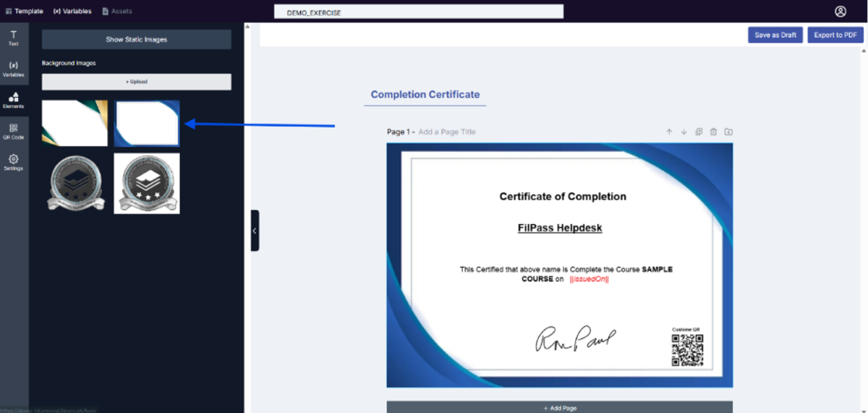
Task: Select the white-background silver badge thumbnail
Action: (x=147, y=184)
